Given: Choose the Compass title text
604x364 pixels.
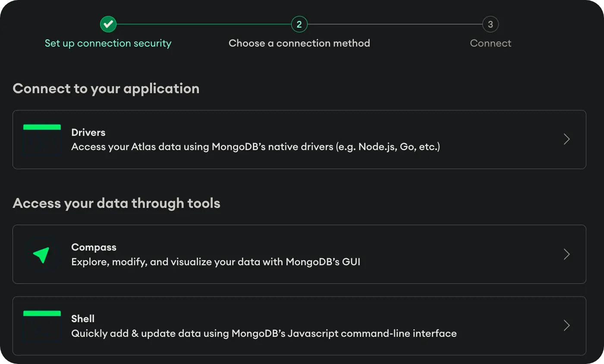Looking at the screenshot, I should 94,247.
